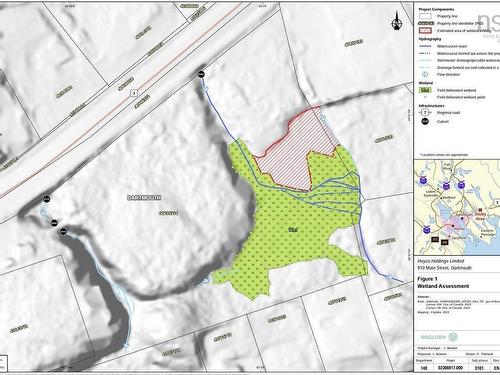Click the Property line identifier (PID) legend symbol

426,23
